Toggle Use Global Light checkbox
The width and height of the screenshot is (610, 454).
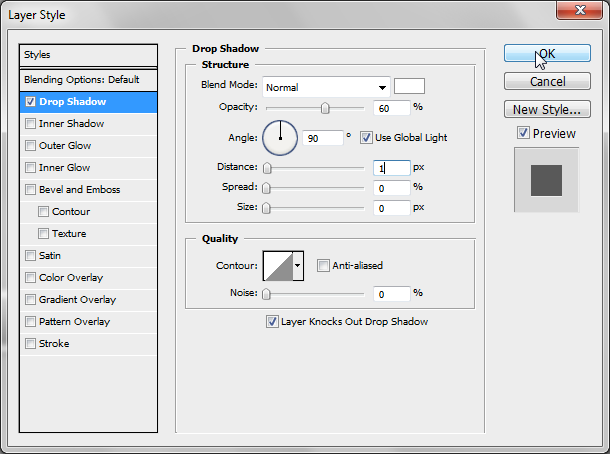click(366, 138)
